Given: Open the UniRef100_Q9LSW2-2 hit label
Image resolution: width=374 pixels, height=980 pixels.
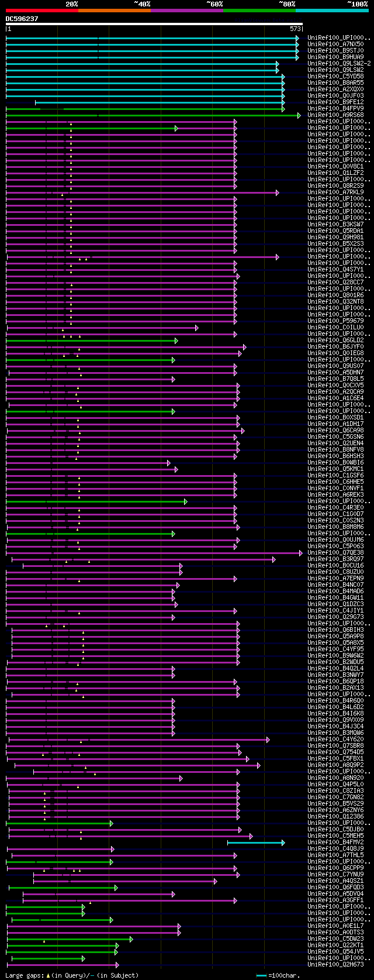Looking at the screenshot, I should (x=339, y=64).
